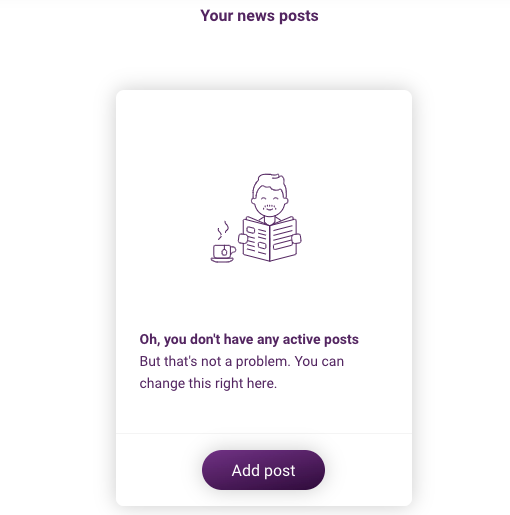
Task: Click the tea bag tag on cup
Action: point(225,252)
